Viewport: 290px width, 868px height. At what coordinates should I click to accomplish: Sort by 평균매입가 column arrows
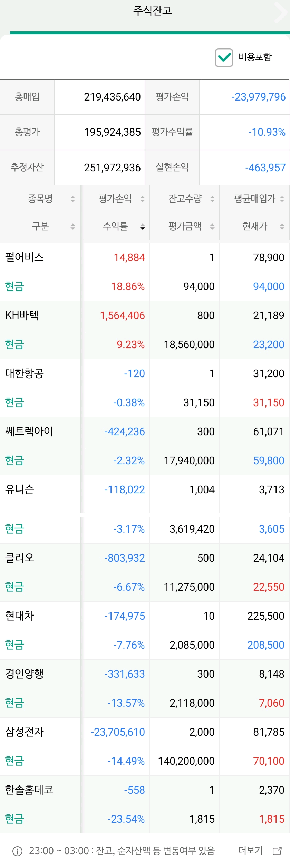tap(282, 199)
